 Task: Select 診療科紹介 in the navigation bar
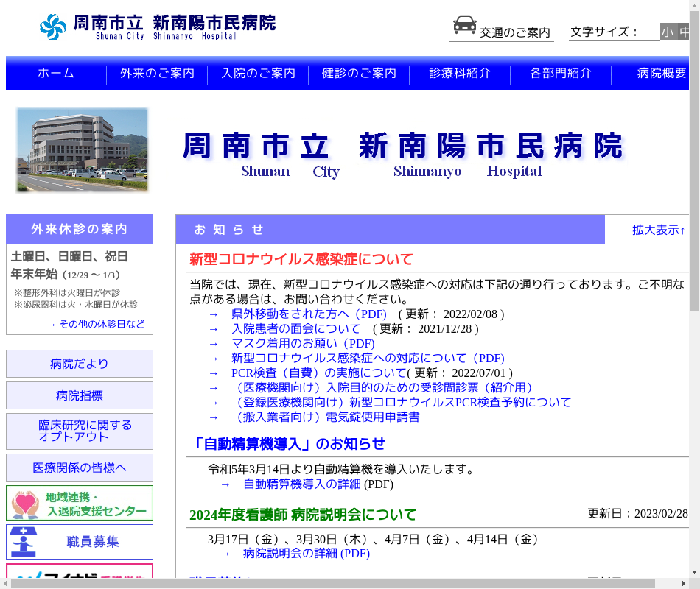(x=460, y=74)
